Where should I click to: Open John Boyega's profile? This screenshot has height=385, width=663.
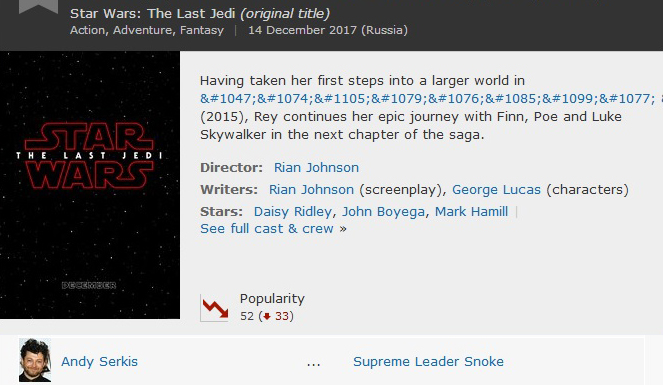(x=384, y=212)
